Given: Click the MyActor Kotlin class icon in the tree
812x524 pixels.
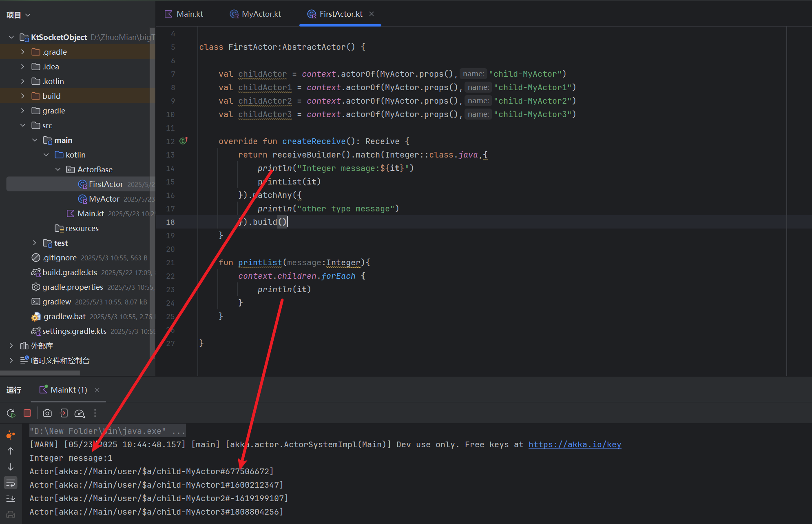Looking at the screenshot, I should tap(82, 199).
